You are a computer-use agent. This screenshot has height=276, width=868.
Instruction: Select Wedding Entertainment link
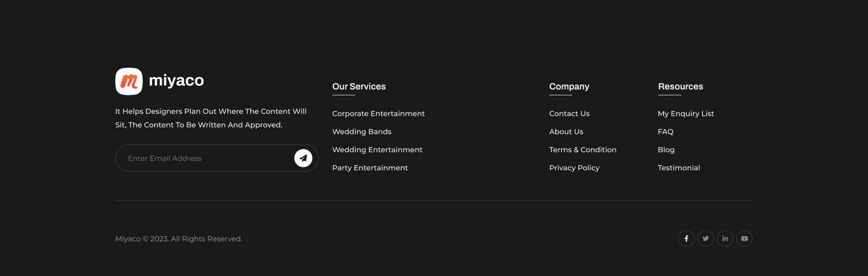[377, 150]
